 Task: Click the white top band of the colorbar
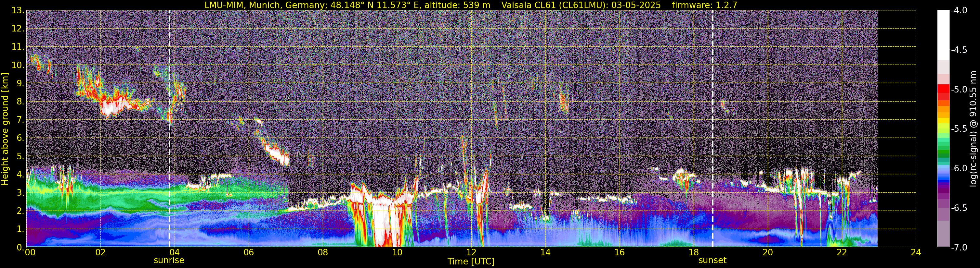pyautogui.click(x=943, y=35)
